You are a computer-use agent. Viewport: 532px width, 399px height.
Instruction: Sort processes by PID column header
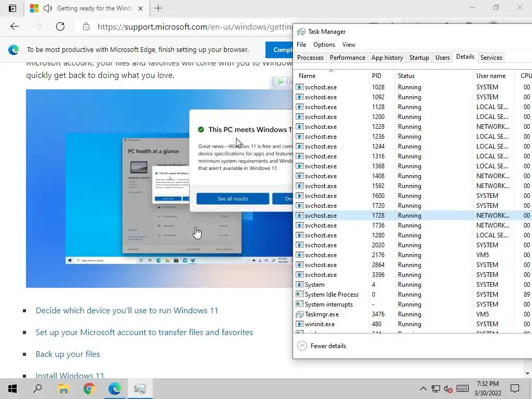pos(381,76)
